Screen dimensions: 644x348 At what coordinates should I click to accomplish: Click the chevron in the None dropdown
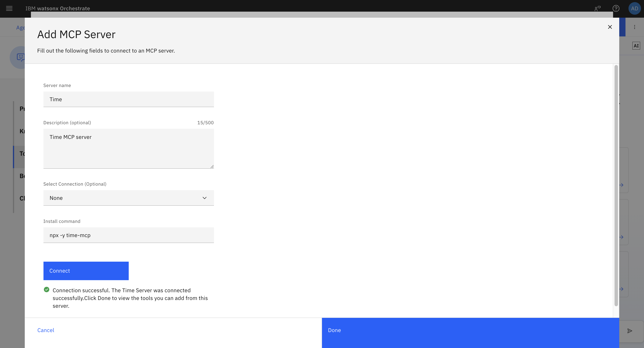pos(204,198)
